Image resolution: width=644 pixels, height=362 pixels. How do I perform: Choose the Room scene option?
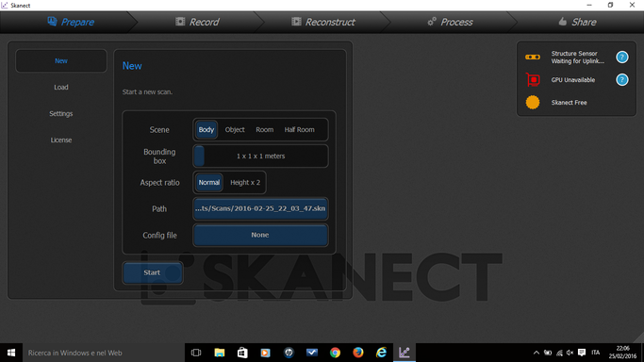(265, 130)
